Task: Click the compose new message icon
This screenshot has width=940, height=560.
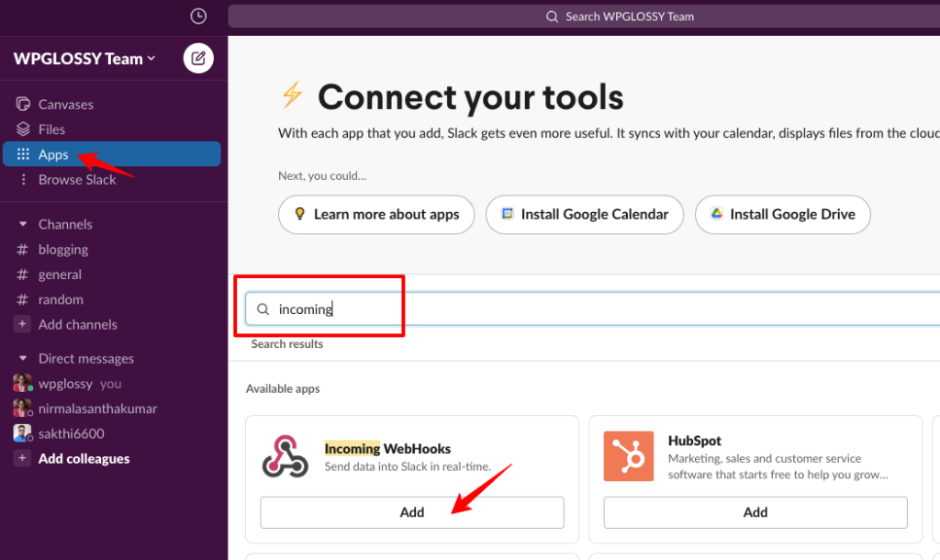Action: [x=198, y=58]
